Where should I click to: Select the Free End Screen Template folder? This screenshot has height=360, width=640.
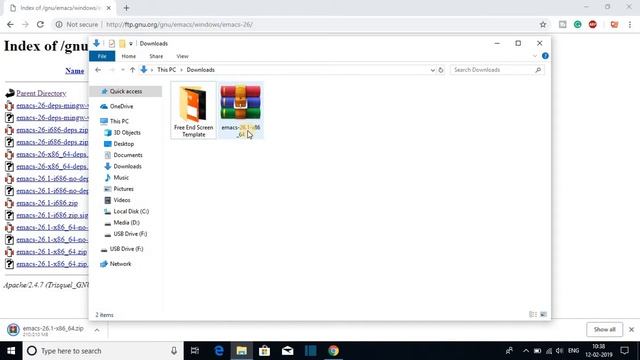click(x=193, y=110)
